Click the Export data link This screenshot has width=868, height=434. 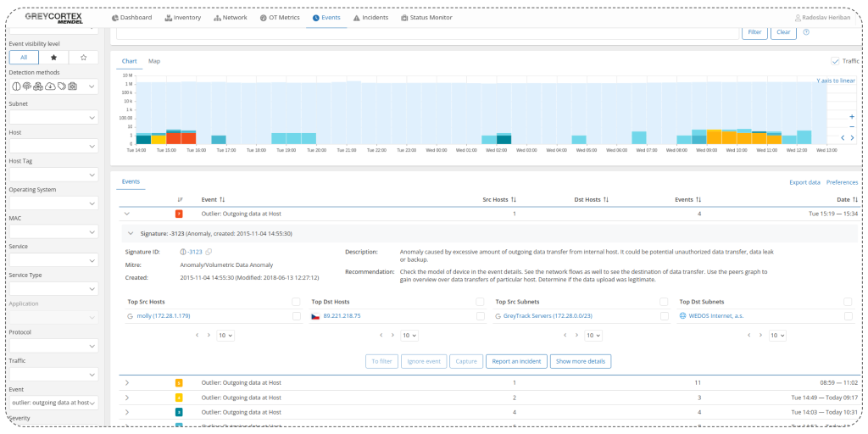804,182
